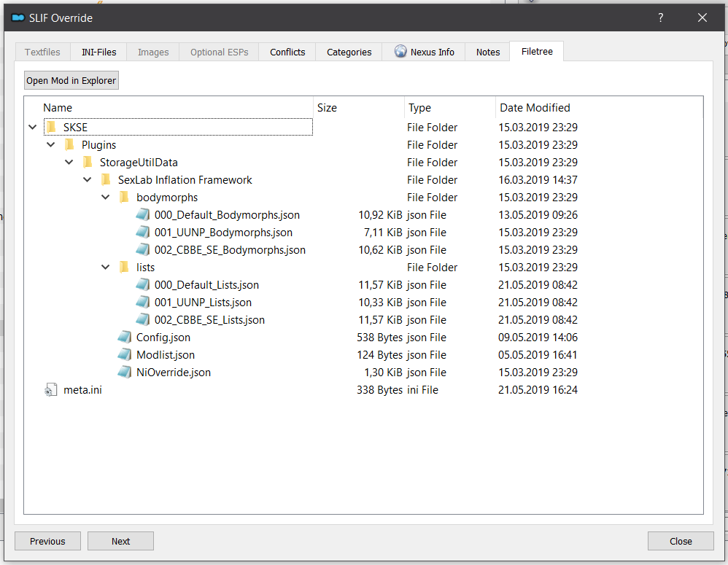Click the 16.03.2019 14:37 date
This screenshot has width=728, height=565.
click(538, 179)
